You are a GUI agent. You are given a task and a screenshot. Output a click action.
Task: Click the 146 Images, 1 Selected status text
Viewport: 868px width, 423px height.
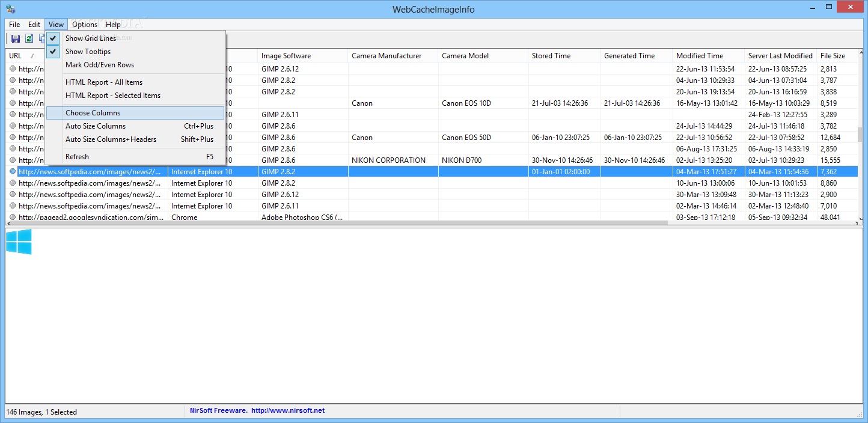pyautogui.click(x=41, y=412)
